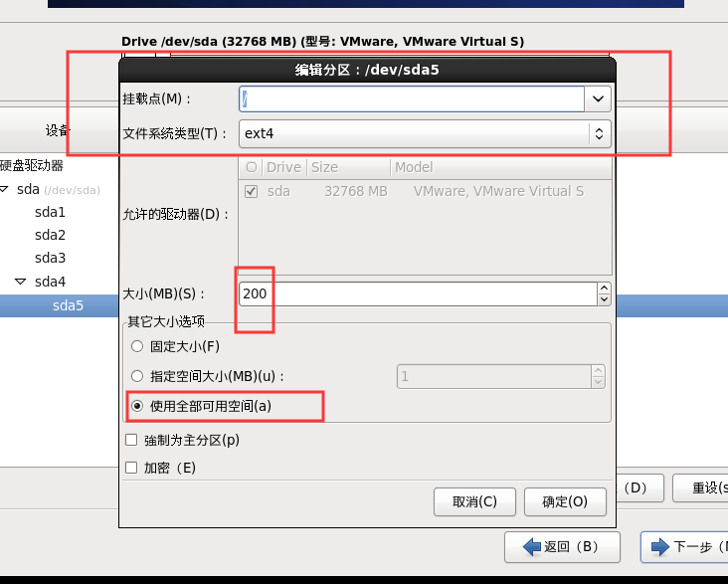
Task: Click the size (MB) input field
Action: [x=418, y=293]
